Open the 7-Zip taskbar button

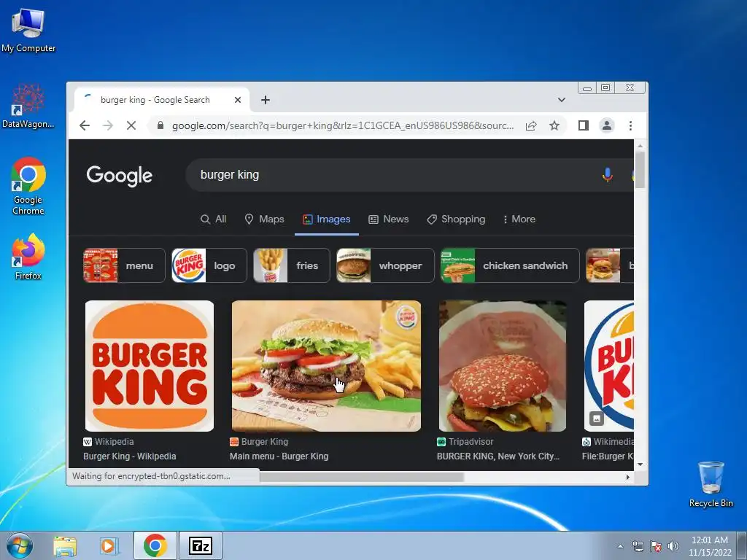click(201, 545)
